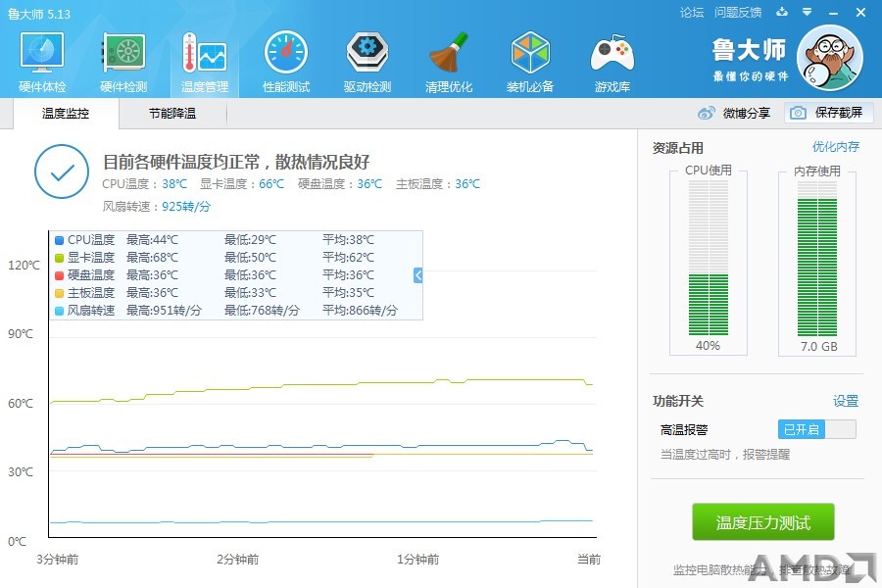Collapse the temperature legend panel arrow
Image resolution: width=882 pixels, height=588 pixels.
417,275
